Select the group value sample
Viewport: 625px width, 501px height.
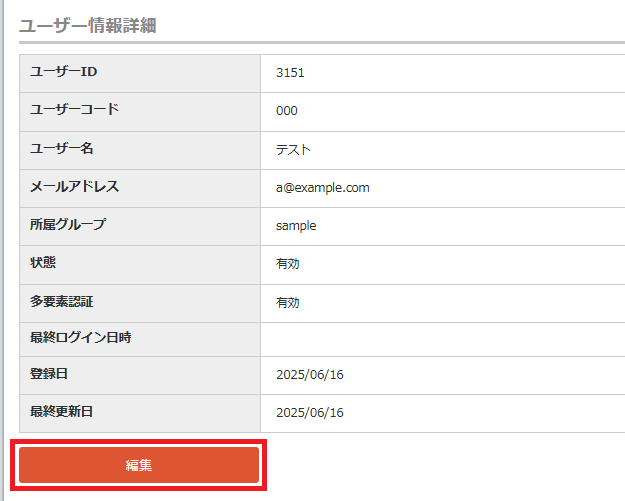[x=296, y=226]
